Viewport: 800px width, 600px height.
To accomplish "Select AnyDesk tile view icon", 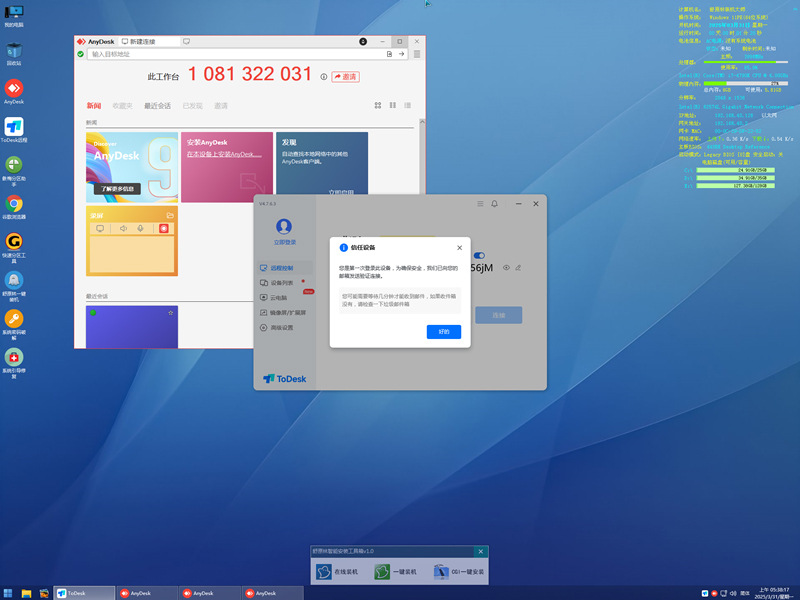I will [393, 105].
